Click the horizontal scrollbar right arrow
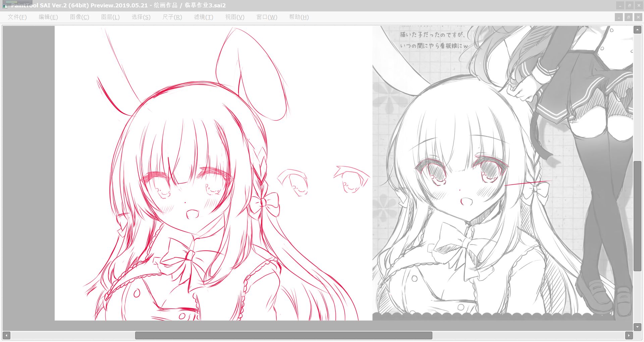This screenshot has width=644, height=342. tap(629, 335)
